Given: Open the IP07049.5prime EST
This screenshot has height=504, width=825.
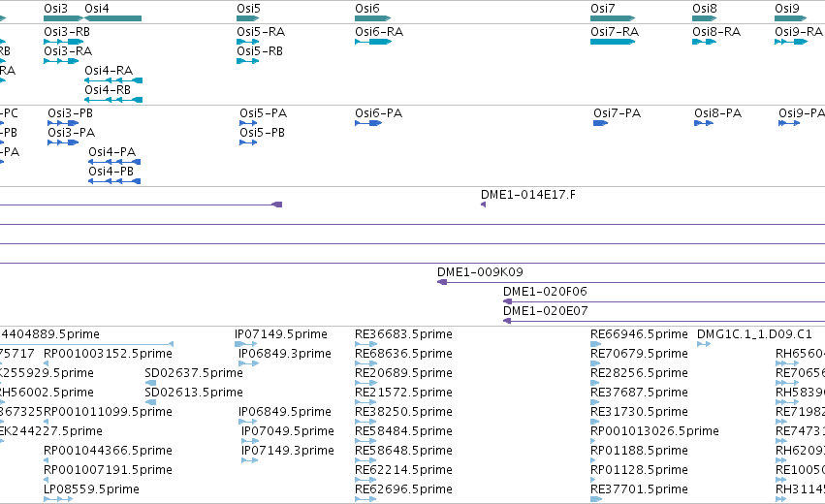Looking at the screenshot, I should click(250, 441).
